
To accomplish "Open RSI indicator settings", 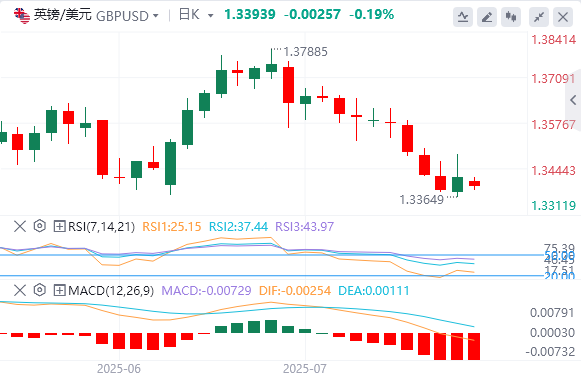I will pos(39,226).
